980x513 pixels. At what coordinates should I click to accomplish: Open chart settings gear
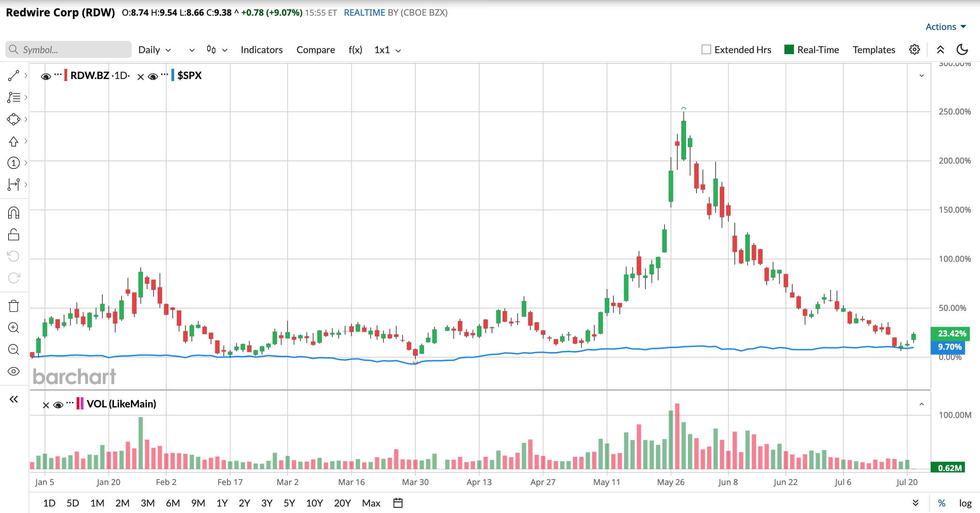[x=914, y=49]
